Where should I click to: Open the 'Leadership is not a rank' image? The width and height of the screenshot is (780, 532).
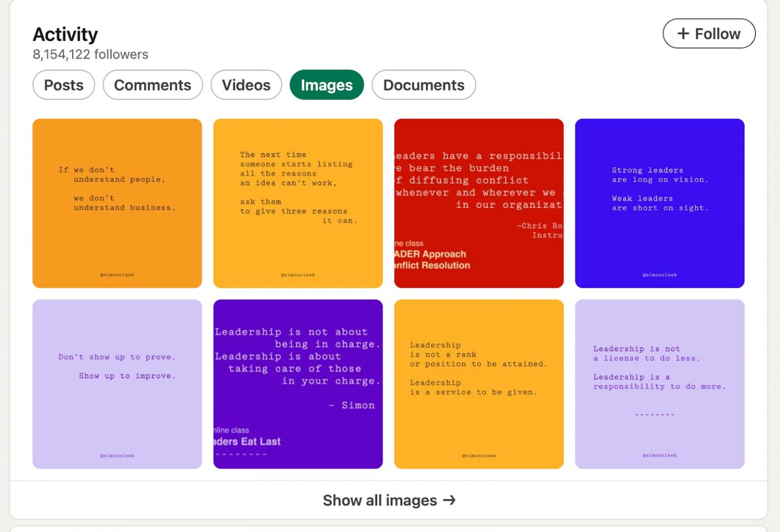(479, 384)
